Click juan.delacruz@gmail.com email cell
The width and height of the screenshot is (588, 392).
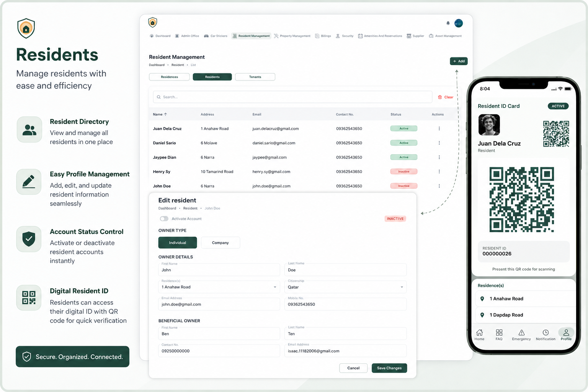click(x=276, y=129)
